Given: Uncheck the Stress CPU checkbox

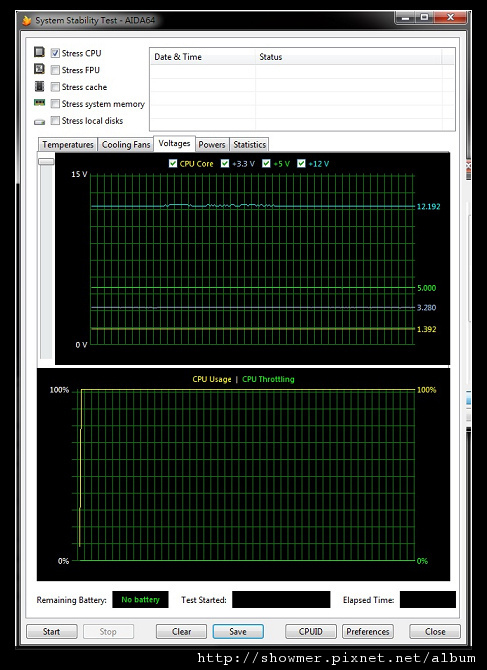Looking at the screenshot, I should click(x=55, y=53).
